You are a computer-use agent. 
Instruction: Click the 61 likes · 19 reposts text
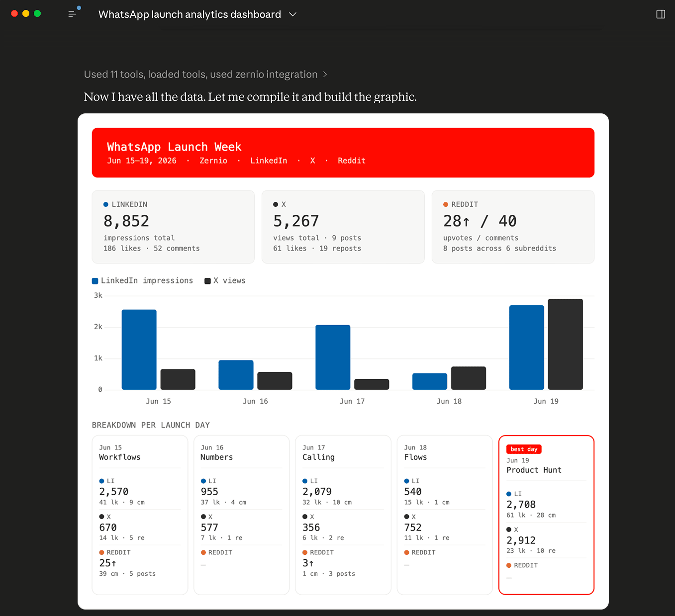(x=317, y=249)
